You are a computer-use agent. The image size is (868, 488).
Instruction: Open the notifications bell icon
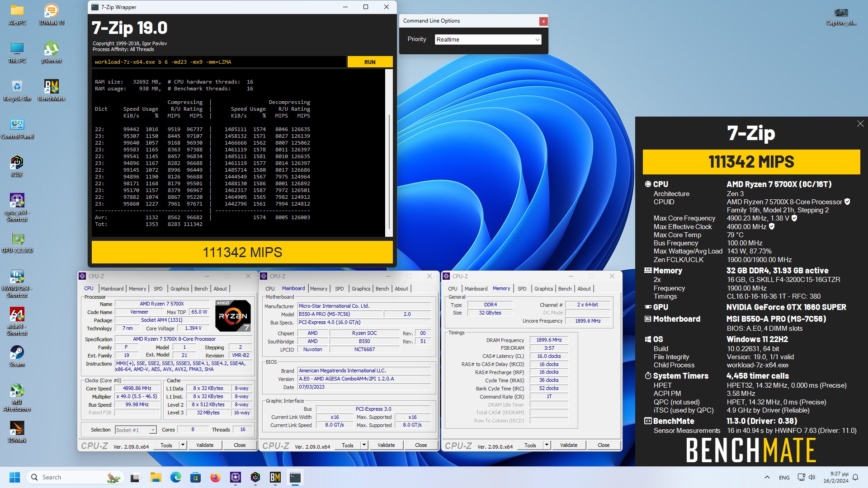855,477
